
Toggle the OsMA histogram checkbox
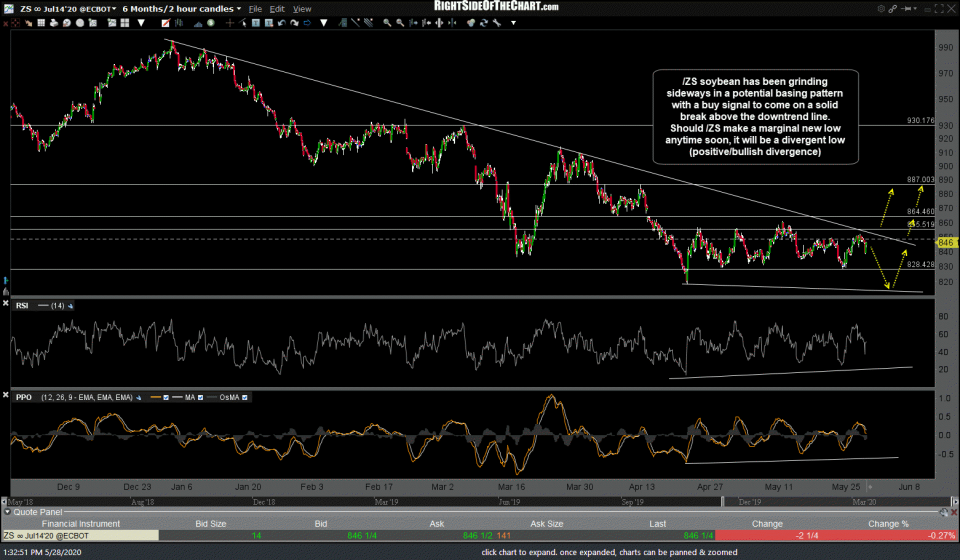click(245, 397)
